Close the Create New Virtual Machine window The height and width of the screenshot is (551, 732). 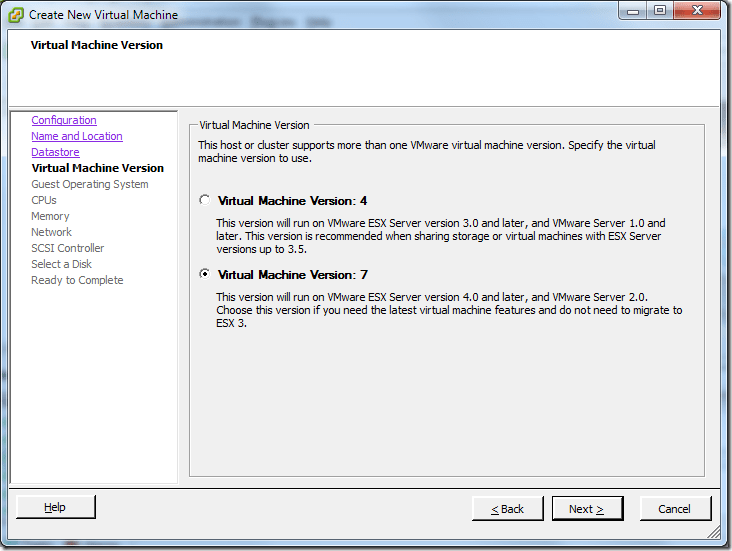click(697, 10)
